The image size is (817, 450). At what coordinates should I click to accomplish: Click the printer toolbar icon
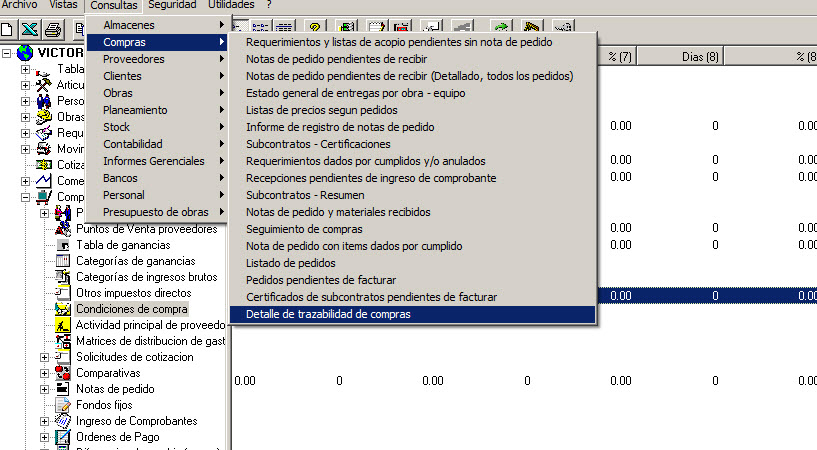[x=52, y=29]
